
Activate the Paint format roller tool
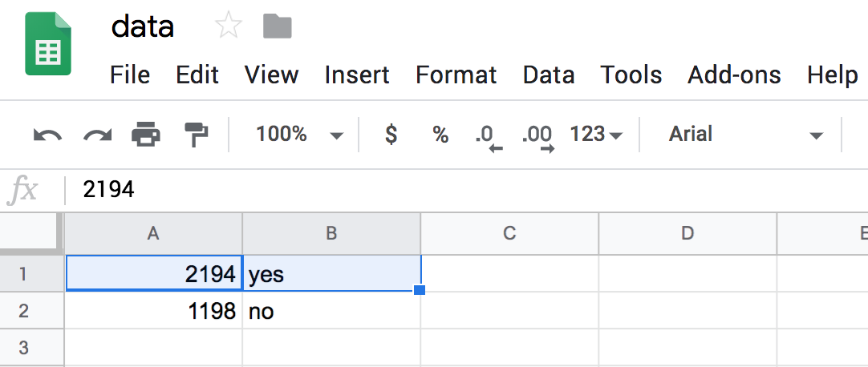click(x=195, y=135)
